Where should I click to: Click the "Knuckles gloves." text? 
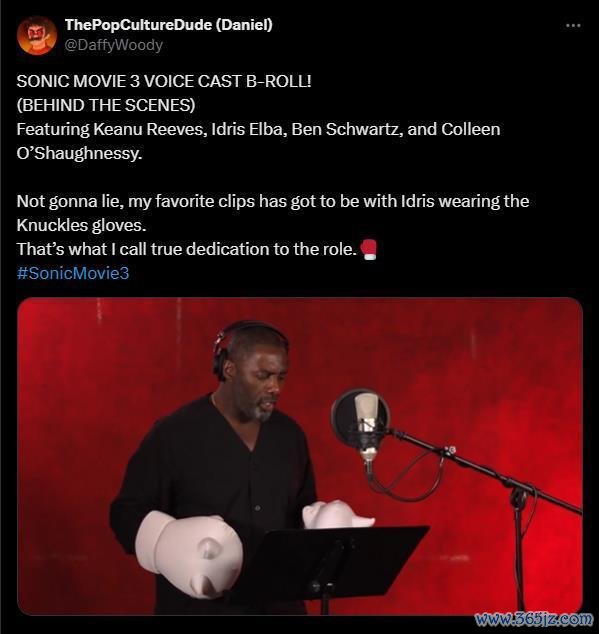[x=81, y=225]
